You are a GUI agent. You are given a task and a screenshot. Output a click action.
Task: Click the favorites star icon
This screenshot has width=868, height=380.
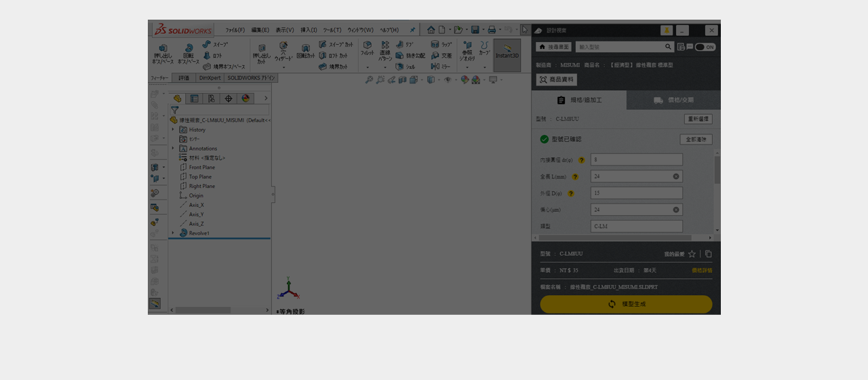coord(692,254)
